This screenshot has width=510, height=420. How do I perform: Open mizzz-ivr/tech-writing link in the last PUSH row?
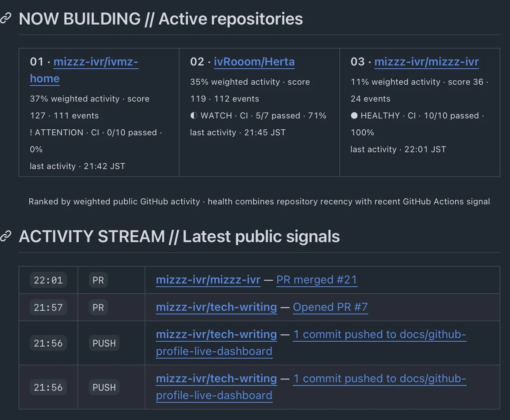pos(216,378)
